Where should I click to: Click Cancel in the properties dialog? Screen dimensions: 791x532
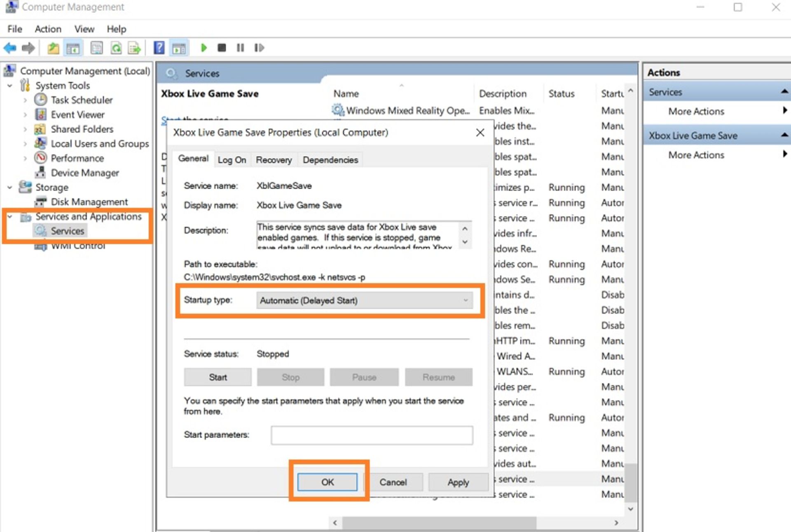coord(393,482)
